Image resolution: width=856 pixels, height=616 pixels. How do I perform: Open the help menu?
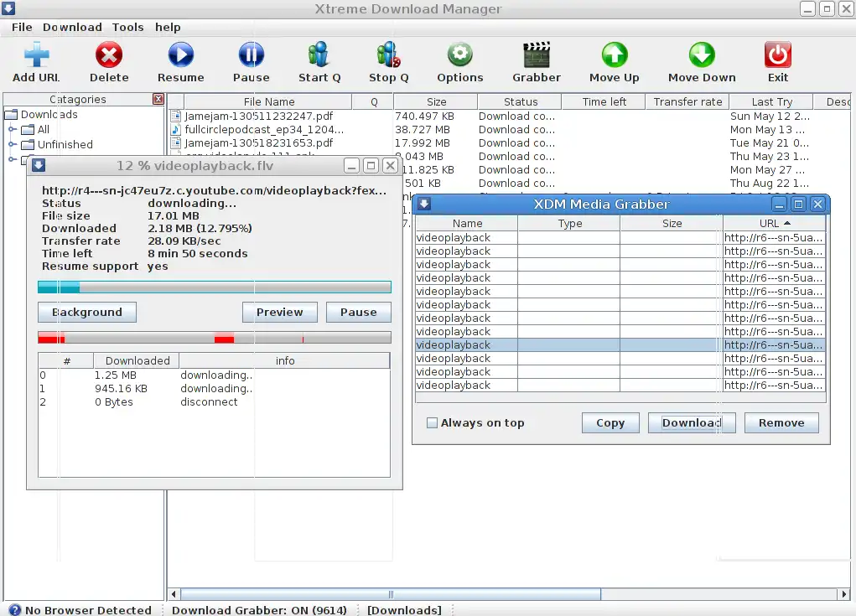coord(168,28)
